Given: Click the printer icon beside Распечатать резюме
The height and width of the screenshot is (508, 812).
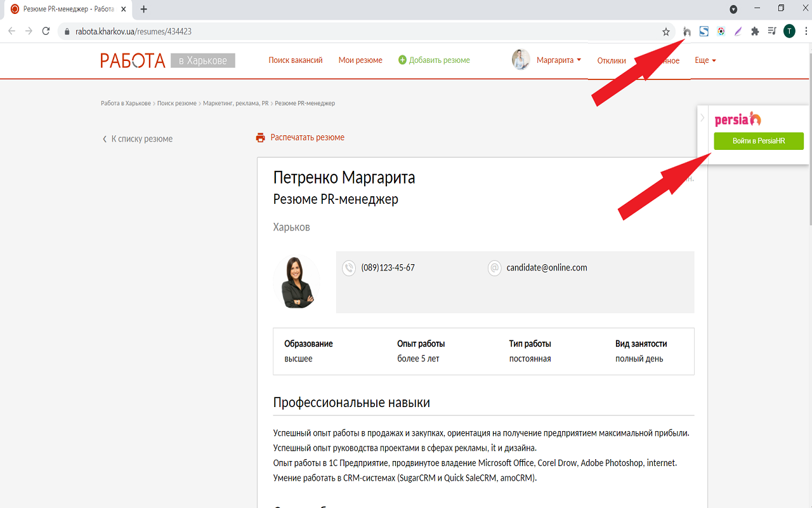Looking at the screenshot, I should pyautogui.click(x=260, y=137).
